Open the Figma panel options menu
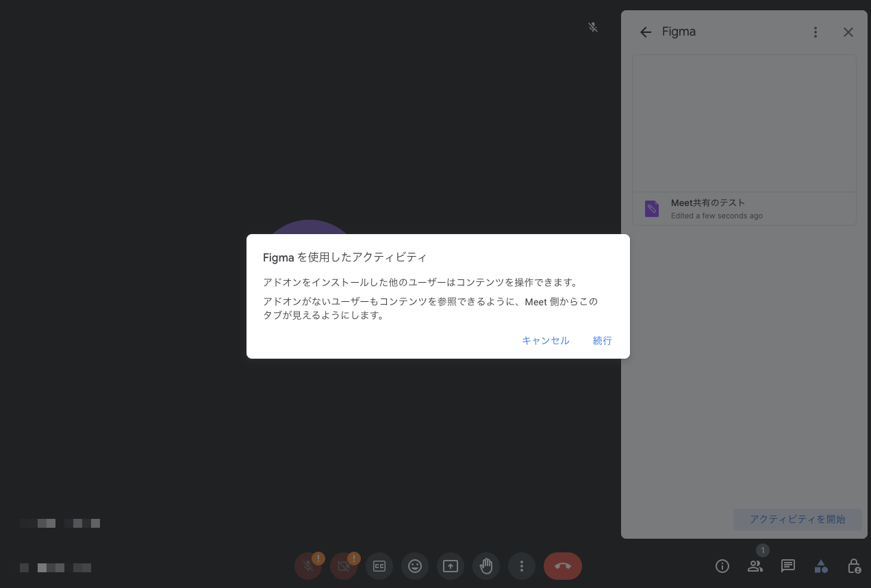Screen dimensions: 871x588 [x=815, y=31]
